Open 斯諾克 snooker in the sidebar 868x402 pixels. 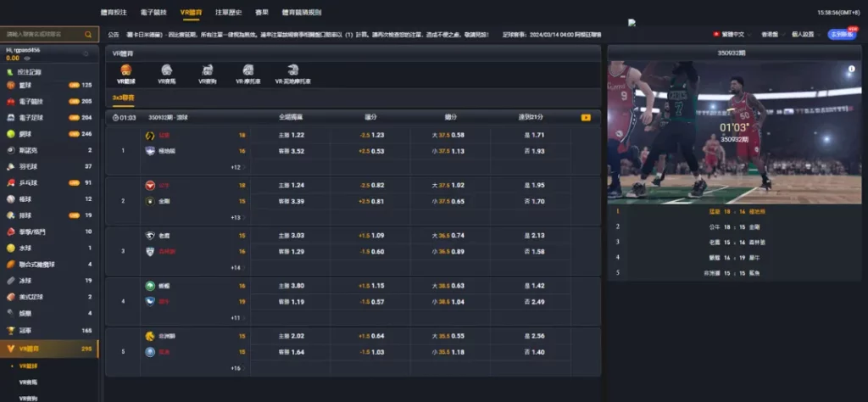49,150
